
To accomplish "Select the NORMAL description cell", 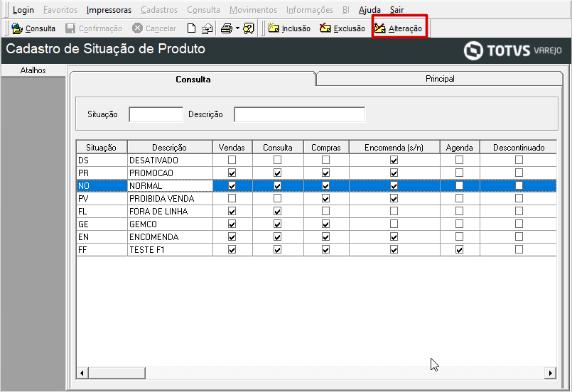I will pyautogui.click(x=170, y=185).
